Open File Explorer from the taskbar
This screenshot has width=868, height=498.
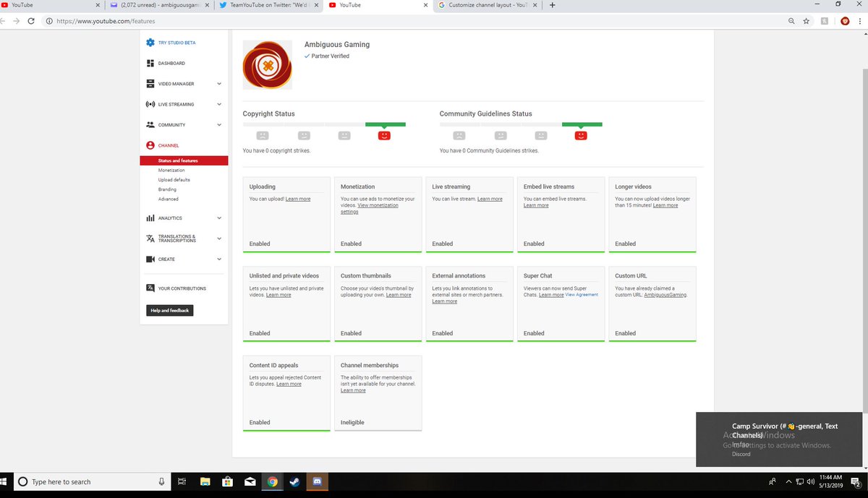[x=205, y=481]
